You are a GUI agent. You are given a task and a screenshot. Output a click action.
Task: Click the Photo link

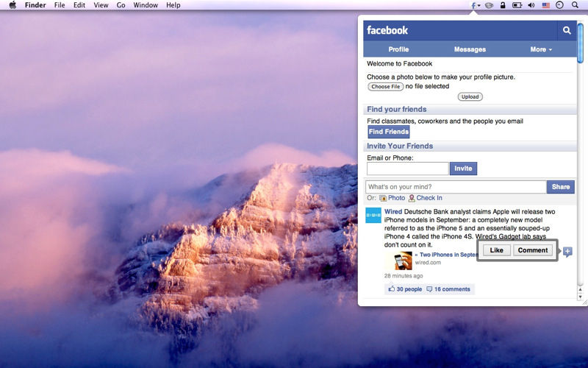coord(396,198)
